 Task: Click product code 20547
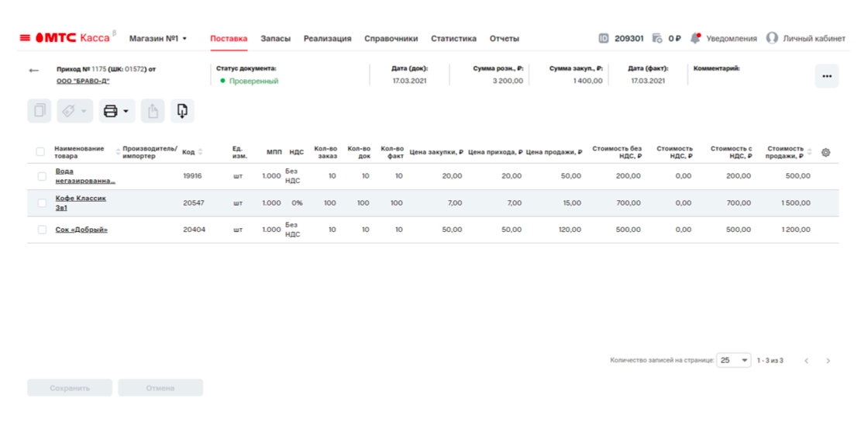(194, 202)
